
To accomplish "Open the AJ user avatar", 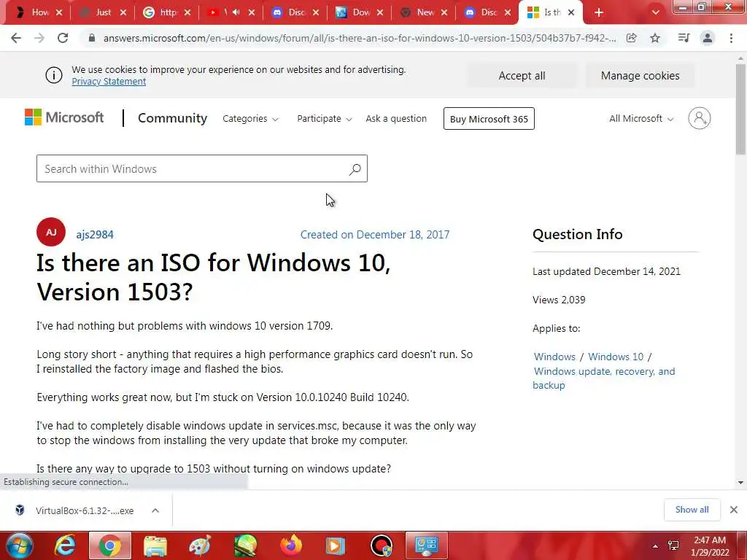I will 51,232.
